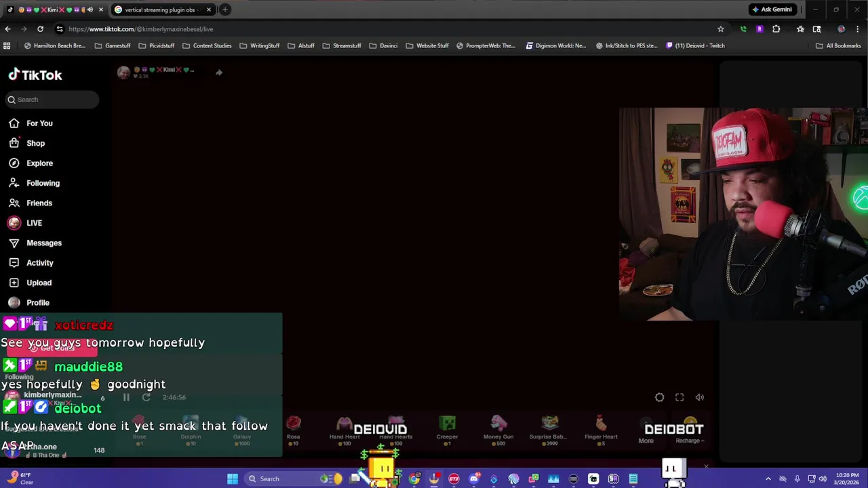The height and width of the screenshot is (488, 868).
Task: Open Discord from the taskbar
Action: click(x=474, y=479)
